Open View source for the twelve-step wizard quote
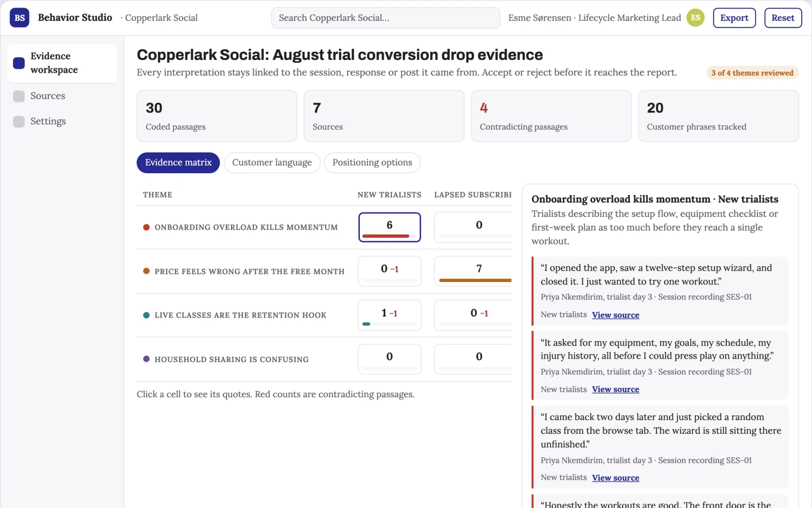This screenshot has height=508, width=812. [x=616, y=315]
